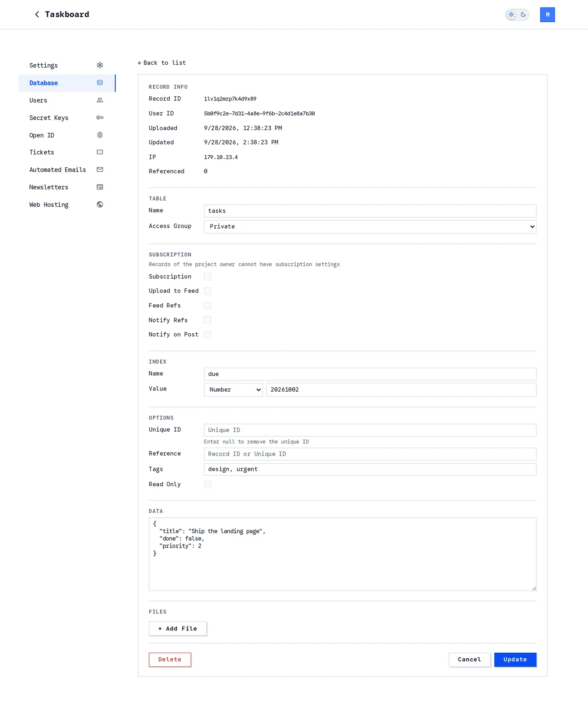Click the Unique ID input field
Screen dimensions: 588x717
pyautogui.click(x=370, y=430)
